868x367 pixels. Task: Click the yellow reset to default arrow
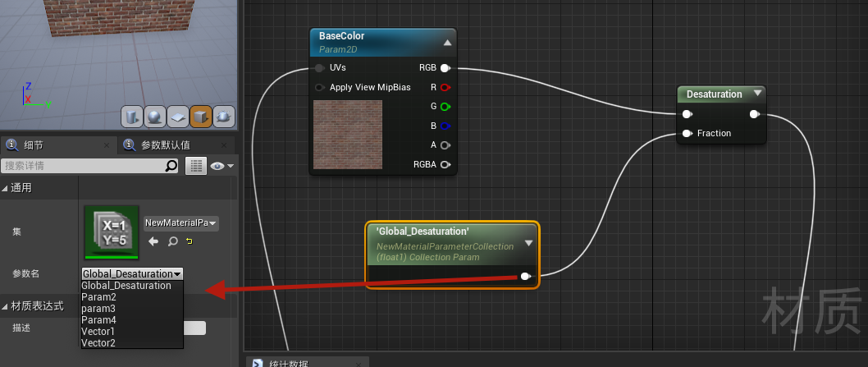pos(190,241)
